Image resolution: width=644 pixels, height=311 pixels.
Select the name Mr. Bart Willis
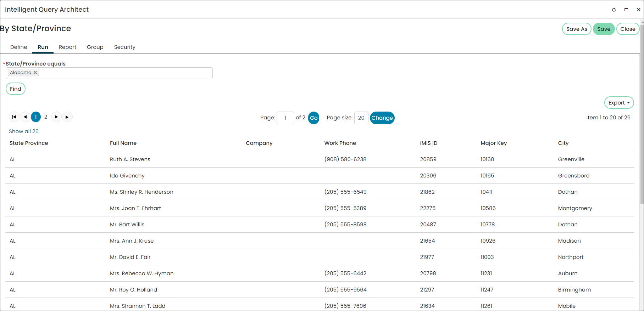[x=127, y=225]
